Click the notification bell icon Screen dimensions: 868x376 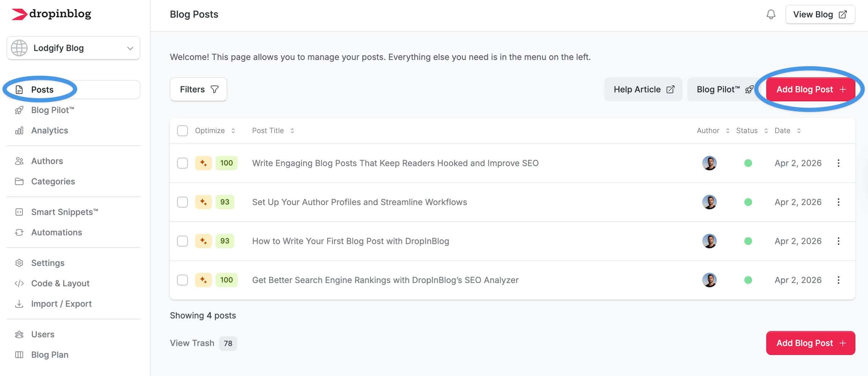click(771, 14)
